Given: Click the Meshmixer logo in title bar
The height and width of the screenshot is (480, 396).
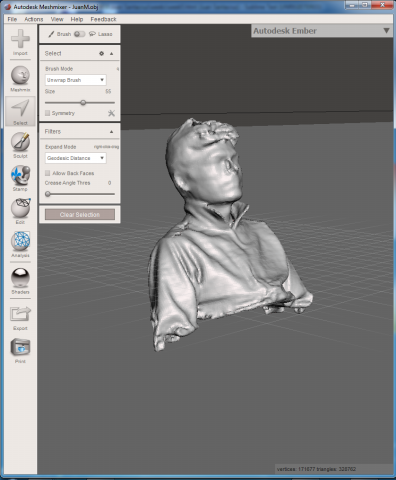Looking at the screenshot, I should click(x=8, y=7).
